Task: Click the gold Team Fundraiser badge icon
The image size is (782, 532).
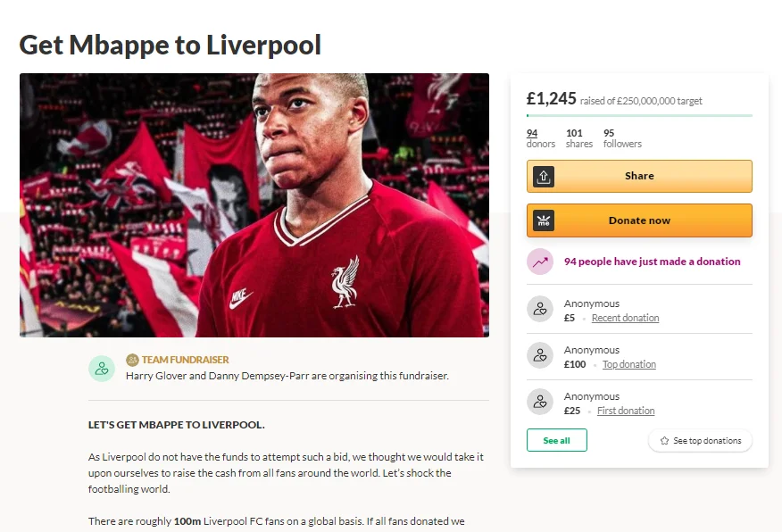Action: 132,360
